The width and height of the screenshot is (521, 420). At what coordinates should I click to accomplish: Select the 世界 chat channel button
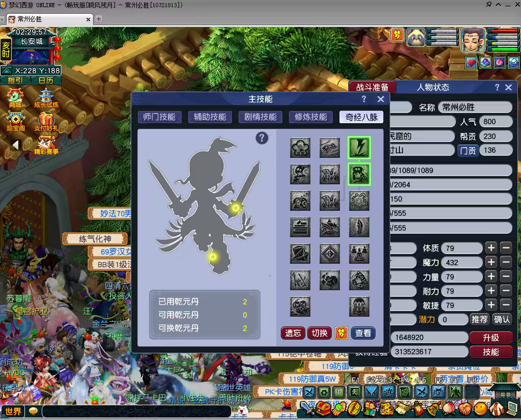(13, 411)
